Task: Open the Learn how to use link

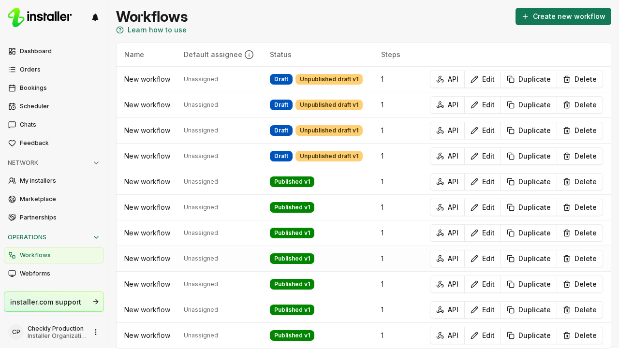Action: pos(151,30)
